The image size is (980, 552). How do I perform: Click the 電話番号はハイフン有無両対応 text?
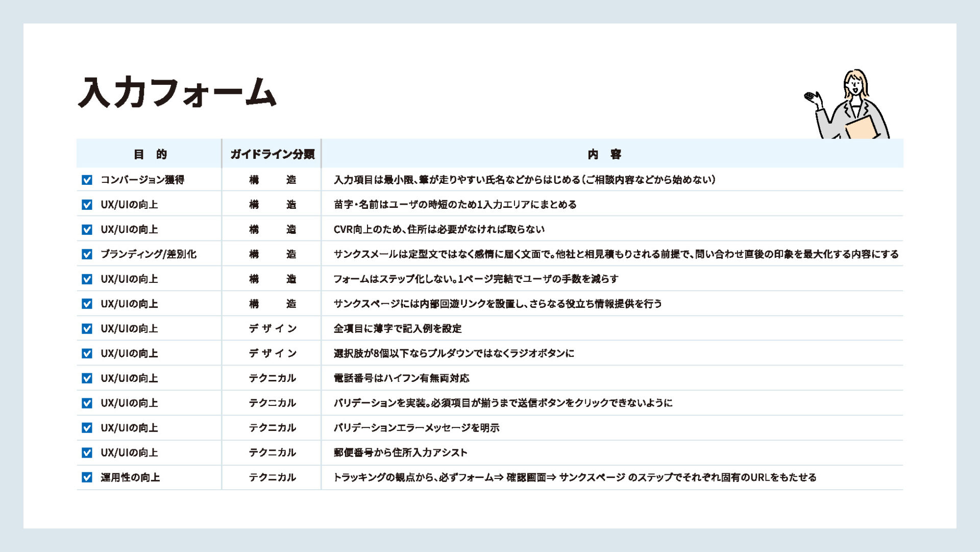pos(401,378)
